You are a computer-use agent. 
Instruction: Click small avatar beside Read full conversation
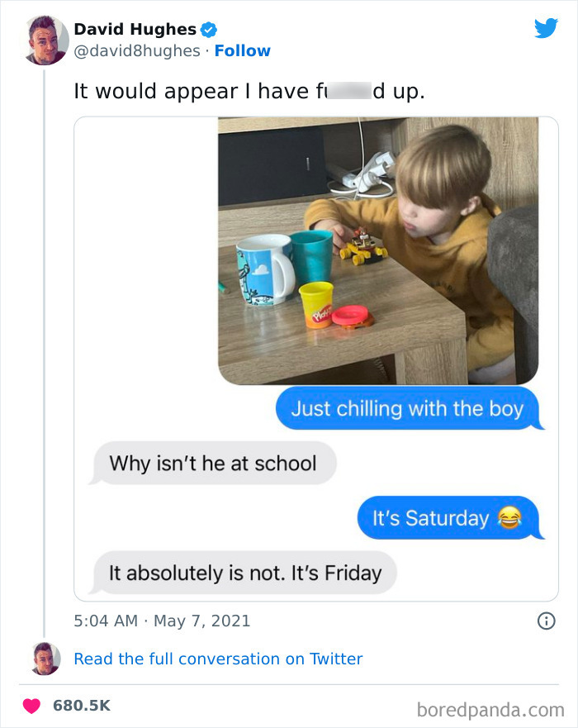pos(45,659)
